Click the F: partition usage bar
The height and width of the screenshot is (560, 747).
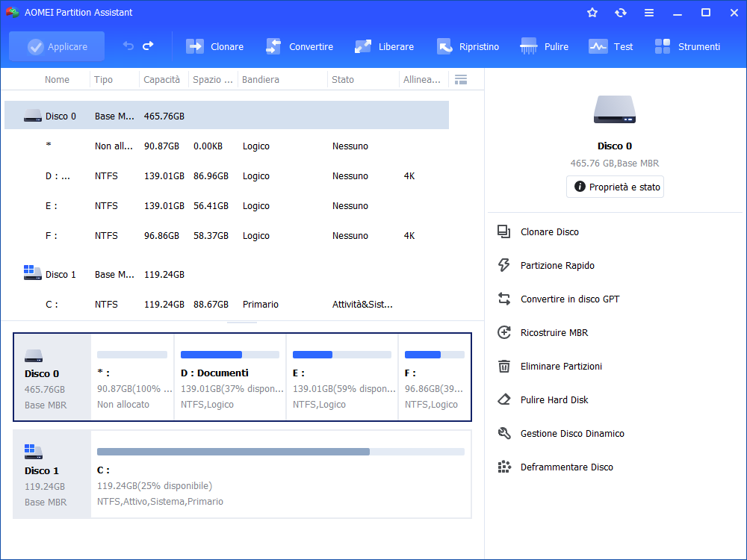click(435, 354)
